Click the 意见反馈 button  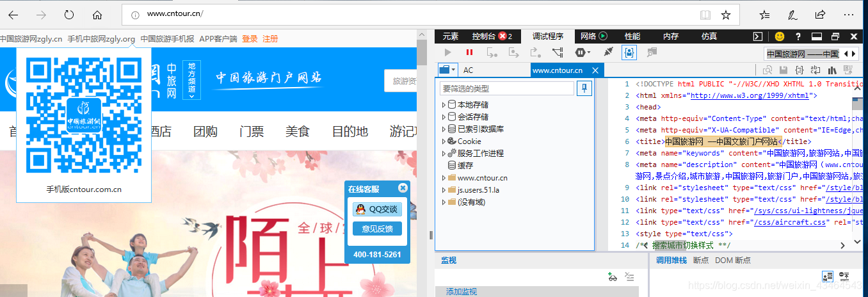[x=377, y=229]
